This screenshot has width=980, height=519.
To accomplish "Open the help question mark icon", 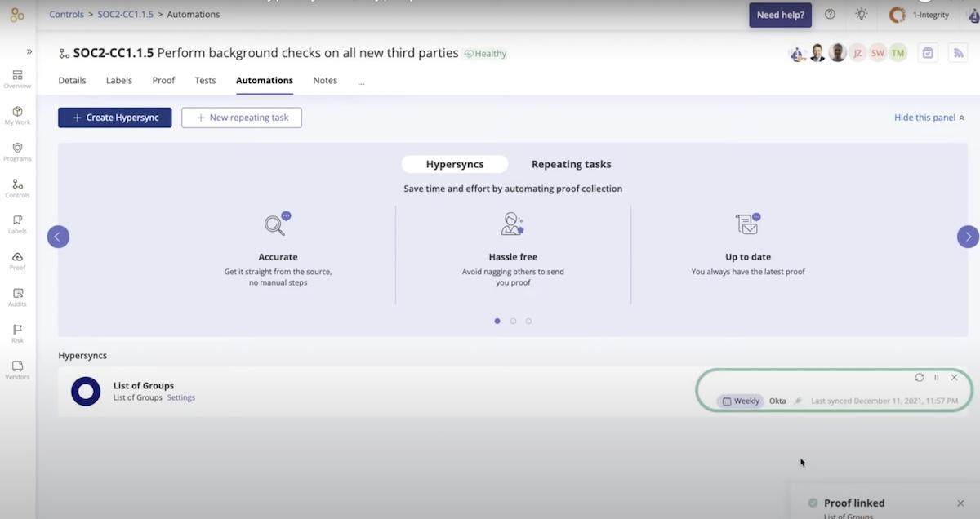I will [x=830, y=14].
